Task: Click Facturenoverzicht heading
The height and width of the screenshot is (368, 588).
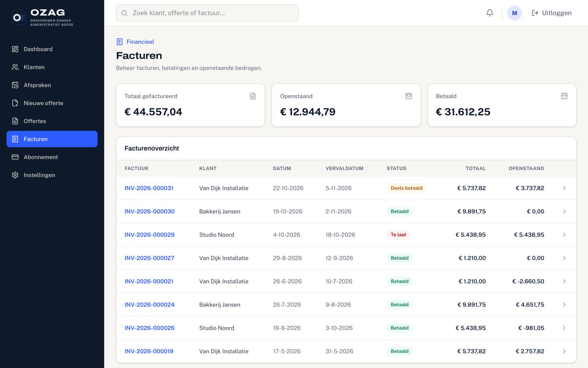Action: pyautogui.click(x=152, y=148)
